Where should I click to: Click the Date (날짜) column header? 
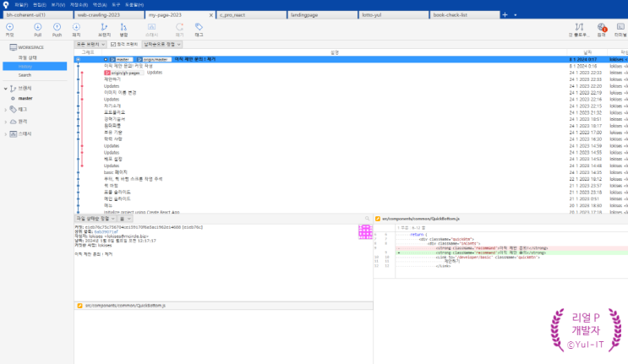click(587, 52)
